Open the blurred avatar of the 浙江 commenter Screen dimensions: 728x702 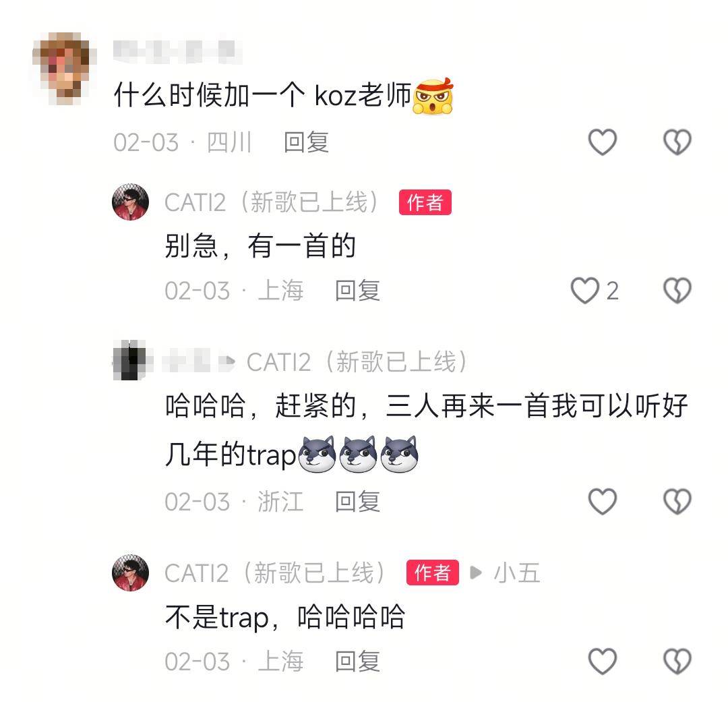[129, 361]
